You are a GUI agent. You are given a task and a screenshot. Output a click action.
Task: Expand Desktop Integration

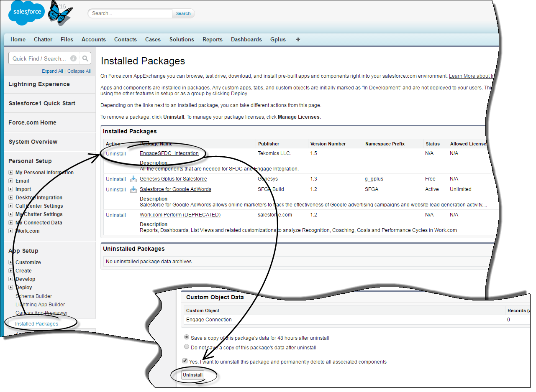[11, 198]
